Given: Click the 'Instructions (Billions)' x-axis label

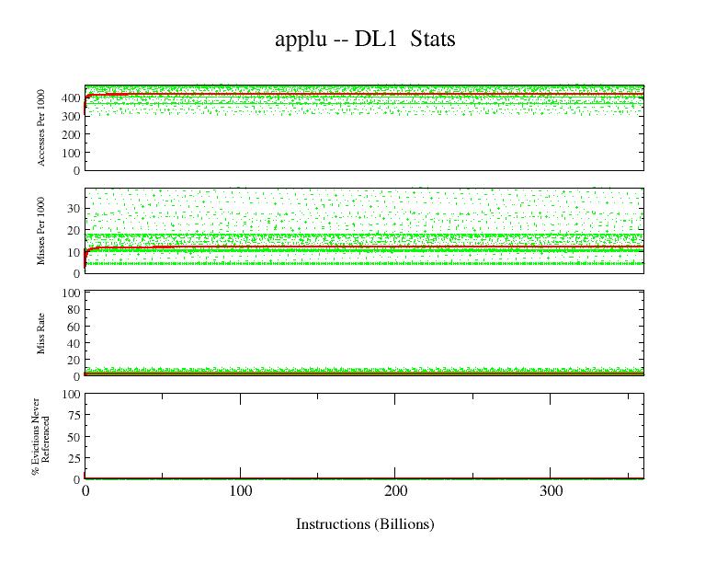Looking at the screenshot, I should [365, 524].
